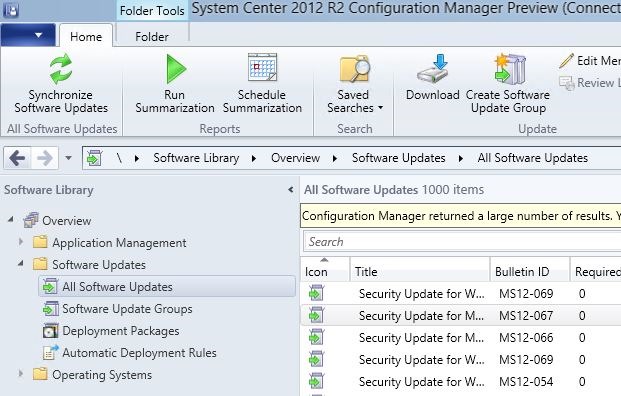Click the Software Updates folder icon
Screen dimensions: 621x396
40,264
